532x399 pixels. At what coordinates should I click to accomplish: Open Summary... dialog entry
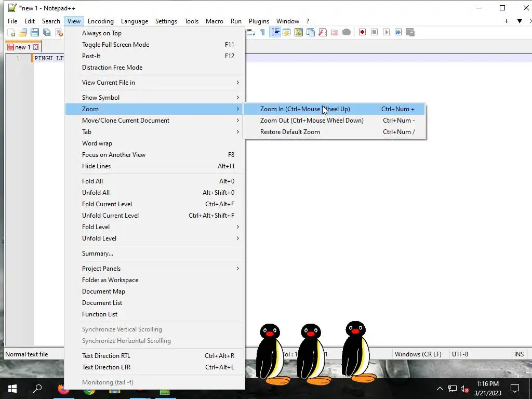click(155, 254)
